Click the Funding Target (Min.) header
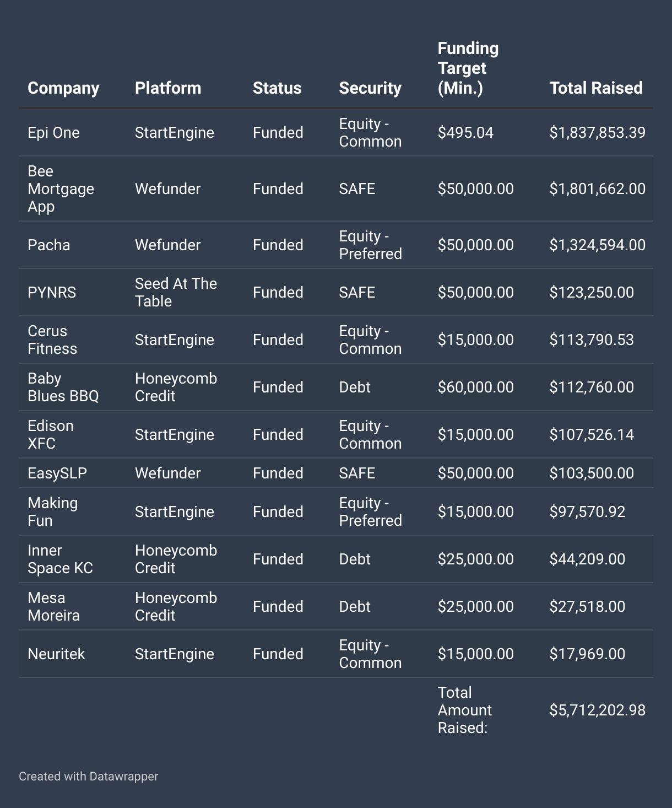The height and width of the screenshot is (808, 672). (x=468, y=68)
